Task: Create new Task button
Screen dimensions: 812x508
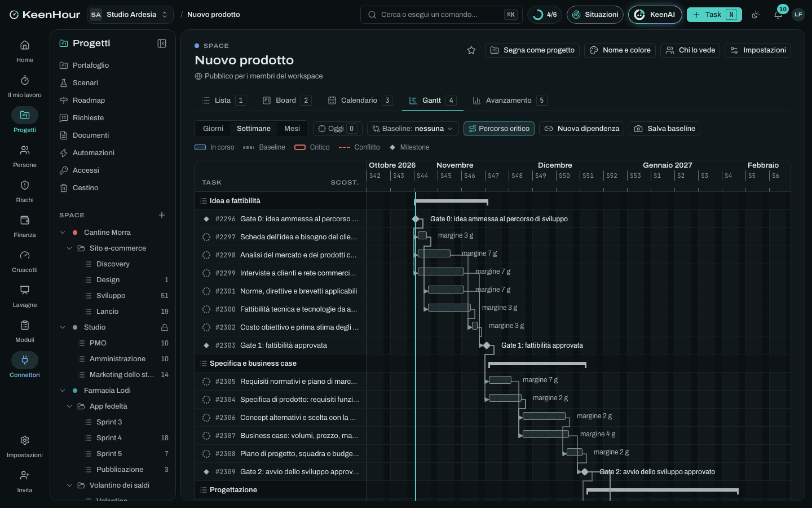Action: (x=714, y=15)
